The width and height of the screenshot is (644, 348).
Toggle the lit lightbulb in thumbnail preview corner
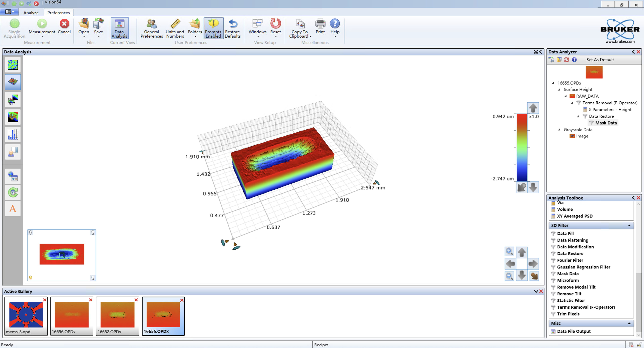[31, 278]
